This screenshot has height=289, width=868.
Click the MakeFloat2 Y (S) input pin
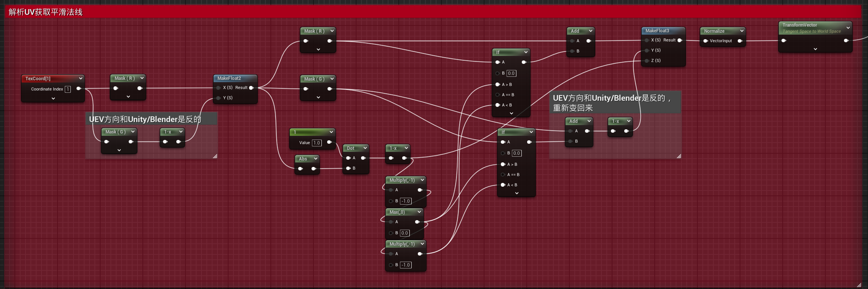pos(218,98)
